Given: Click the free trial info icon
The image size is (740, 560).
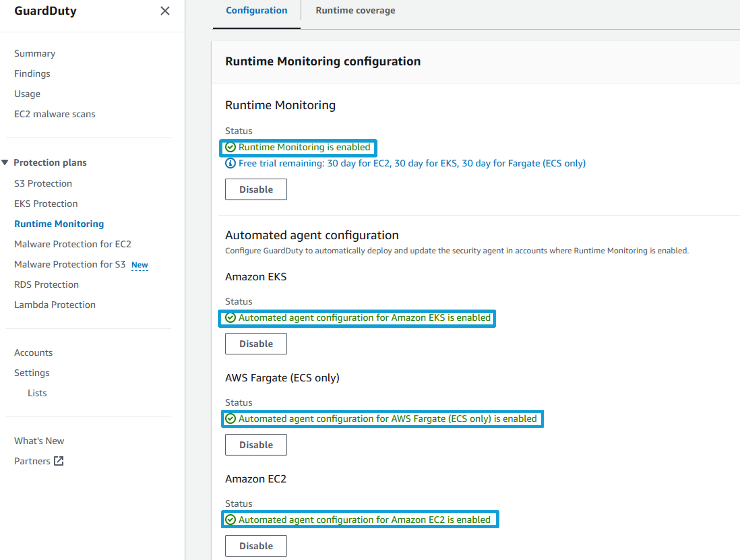Looking at the screenshot, I should (230, 163).
